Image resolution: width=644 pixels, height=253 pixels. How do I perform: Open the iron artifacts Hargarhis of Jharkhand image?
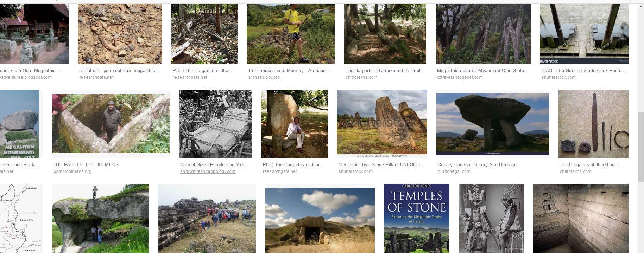click(x=593, y=124)
